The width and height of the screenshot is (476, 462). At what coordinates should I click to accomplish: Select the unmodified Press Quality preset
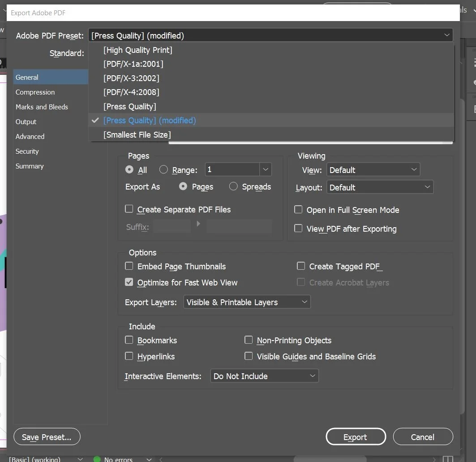tap(271, 106)
